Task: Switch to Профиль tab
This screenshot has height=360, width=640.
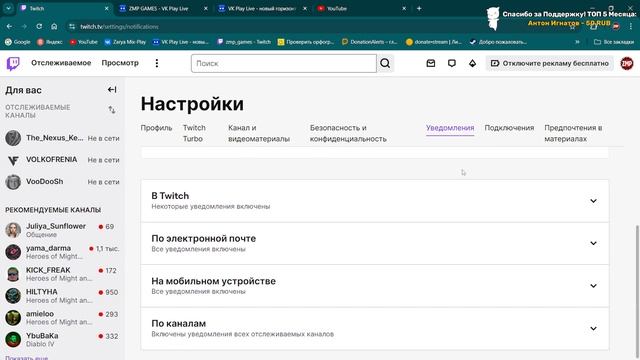Action: (x=156, y=128)
